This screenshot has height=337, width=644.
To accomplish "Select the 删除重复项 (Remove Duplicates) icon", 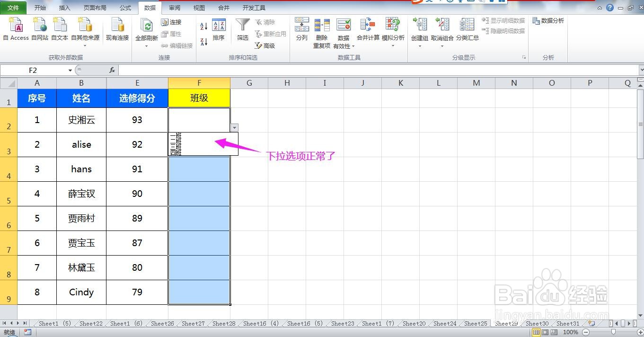I will 322,26.
